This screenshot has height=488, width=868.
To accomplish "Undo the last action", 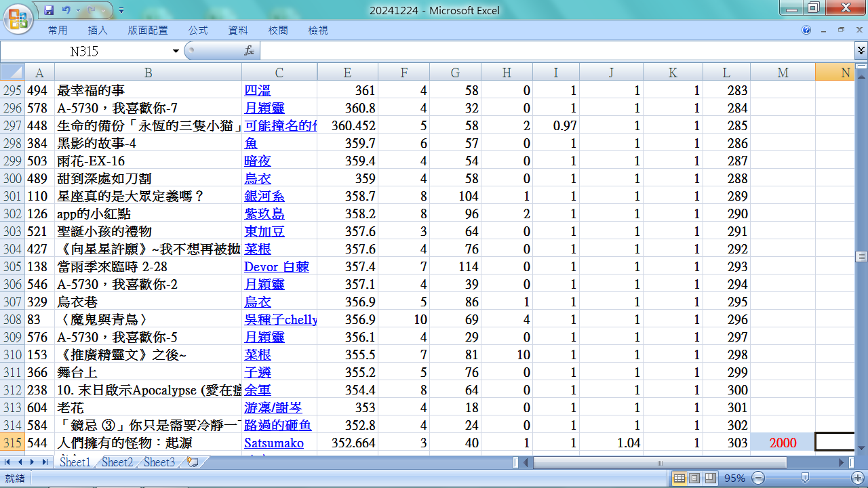I will tap(66, 10).
